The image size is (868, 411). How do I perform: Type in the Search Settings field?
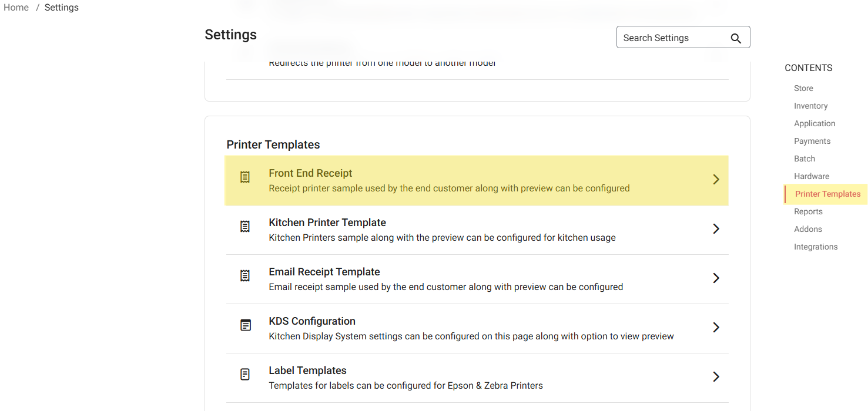tap(673, 38)
